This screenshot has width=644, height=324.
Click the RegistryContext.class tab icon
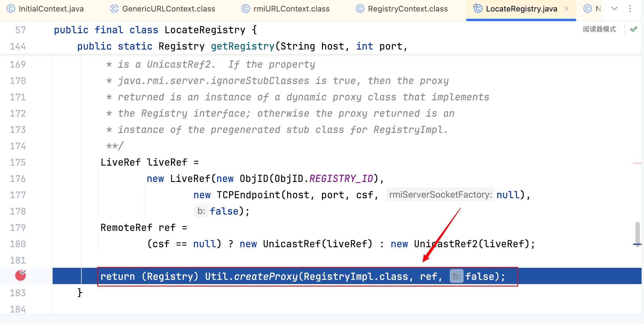[x=360, y=9]
